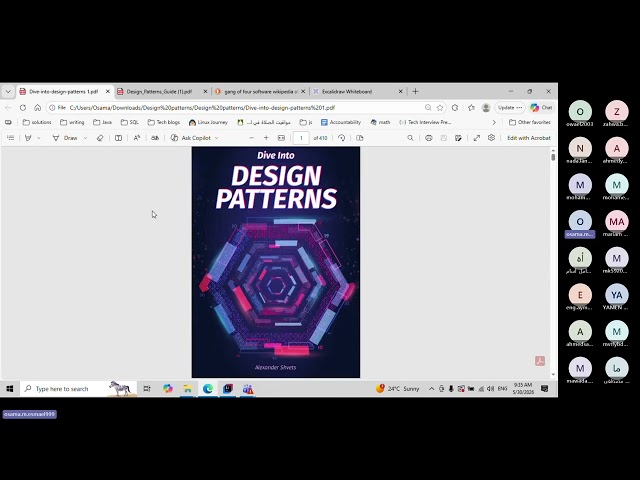The image size is (640, 480).
Task: Open IntelliJ IDEA from the taskbar
Action: pyautogui.click(x=228, y=389)
